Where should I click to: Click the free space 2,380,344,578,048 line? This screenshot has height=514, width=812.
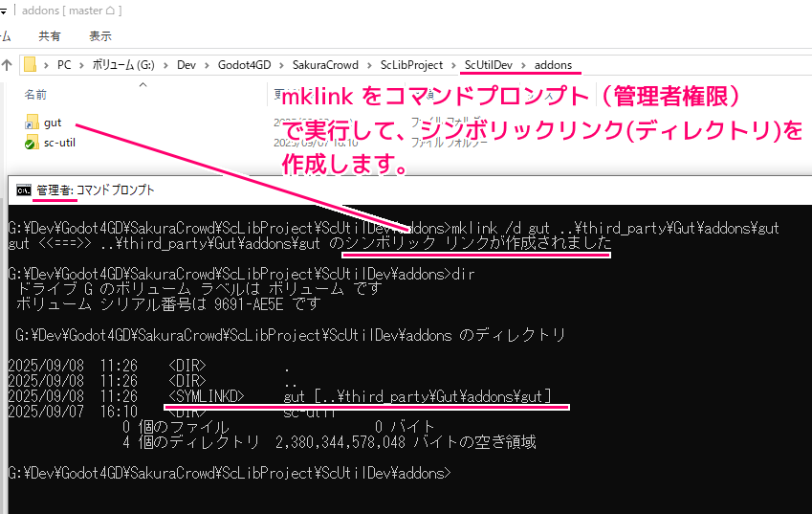(329, 442)
